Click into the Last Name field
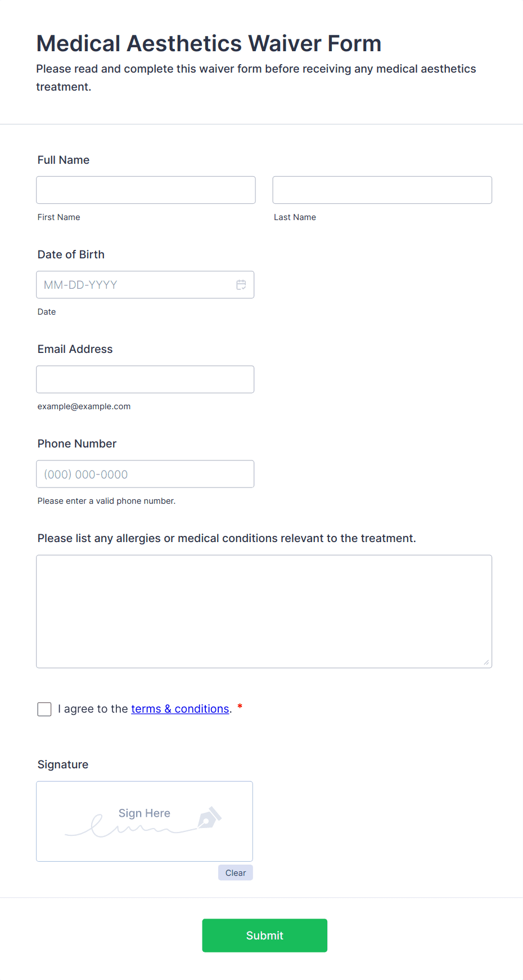 coord(382,190)
